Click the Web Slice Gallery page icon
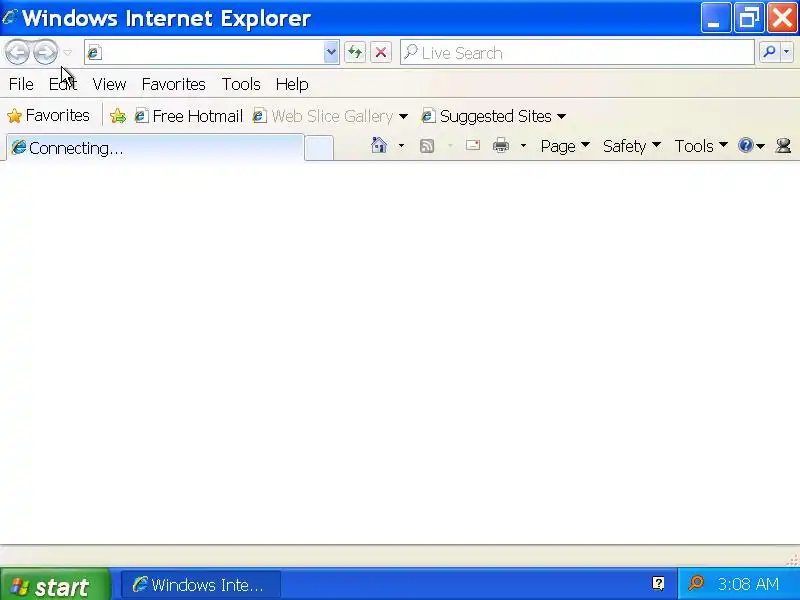800x600 pixels. [260, 116]
